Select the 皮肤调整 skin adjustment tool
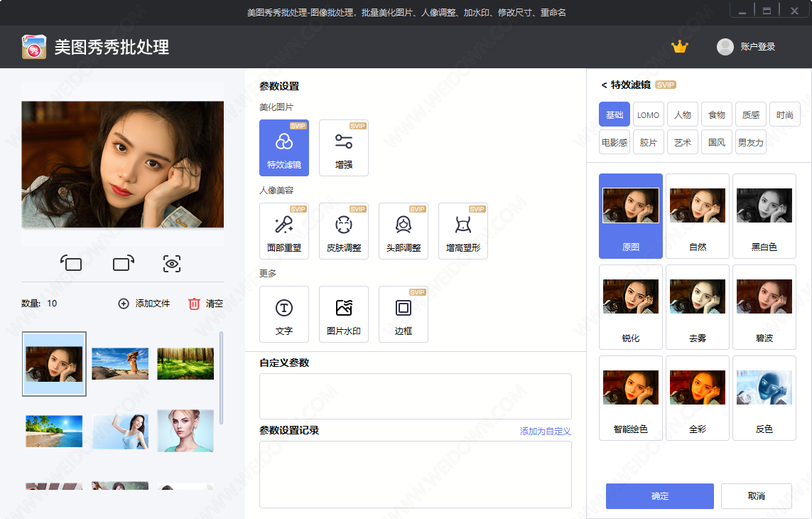 [x=343, y=231]
